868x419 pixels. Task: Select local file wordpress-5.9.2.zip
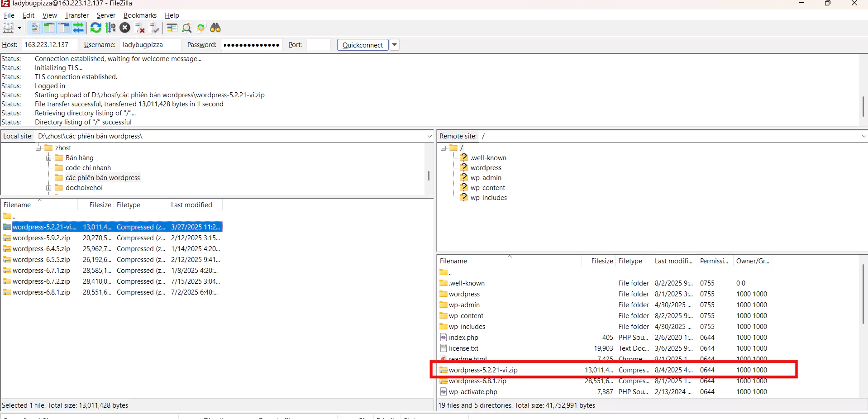pyautogui.click(x=112, y=238)
